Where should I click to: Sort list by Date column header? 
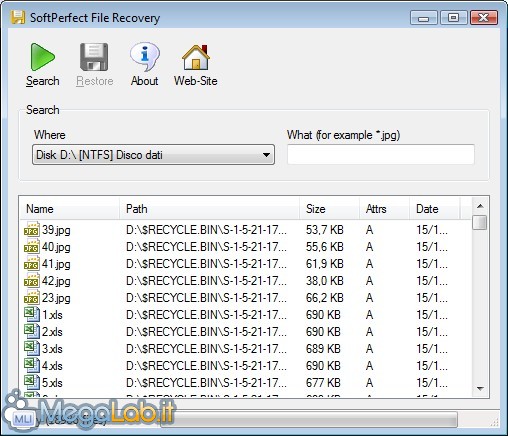[x=435, y=209]
